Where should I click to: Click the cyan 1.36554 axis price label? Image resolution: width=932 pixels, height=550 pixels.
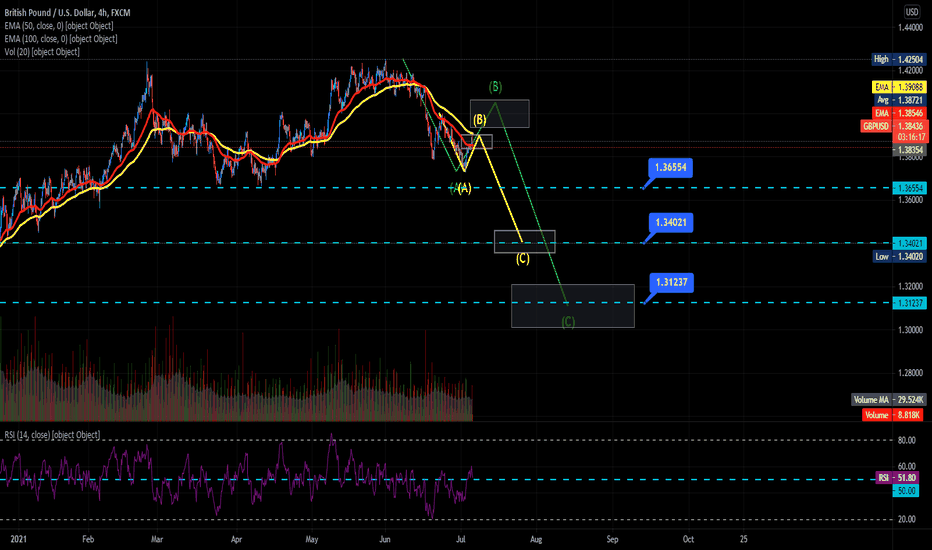pos(910,188)
